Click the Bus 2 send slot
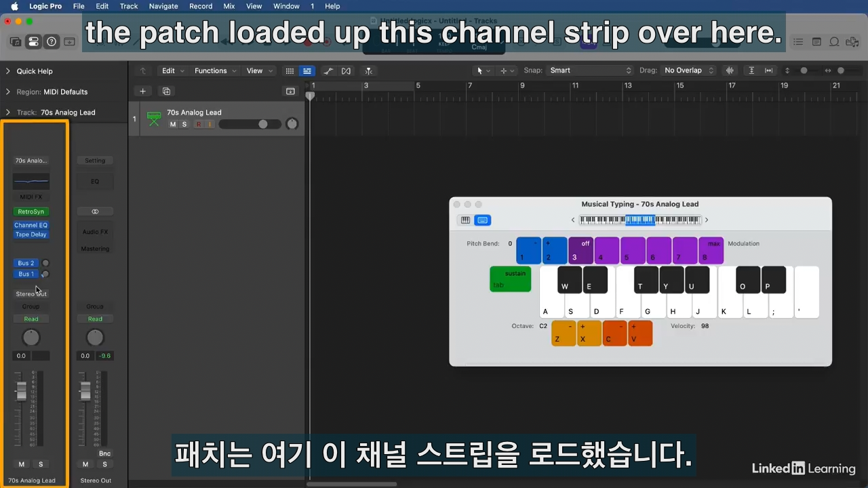868x488 pixels. [26, 263]
